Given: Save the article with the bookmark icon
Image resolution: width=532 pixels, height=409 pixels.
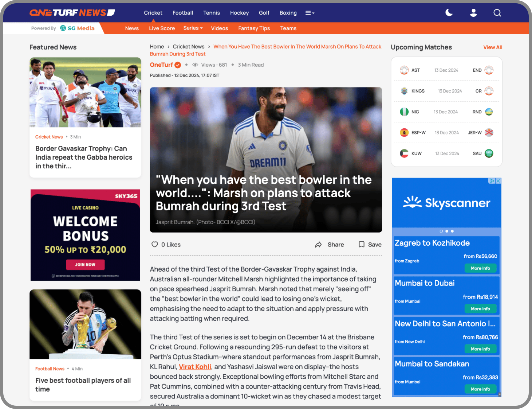Looking at the screenshot, I should (362, 245).
